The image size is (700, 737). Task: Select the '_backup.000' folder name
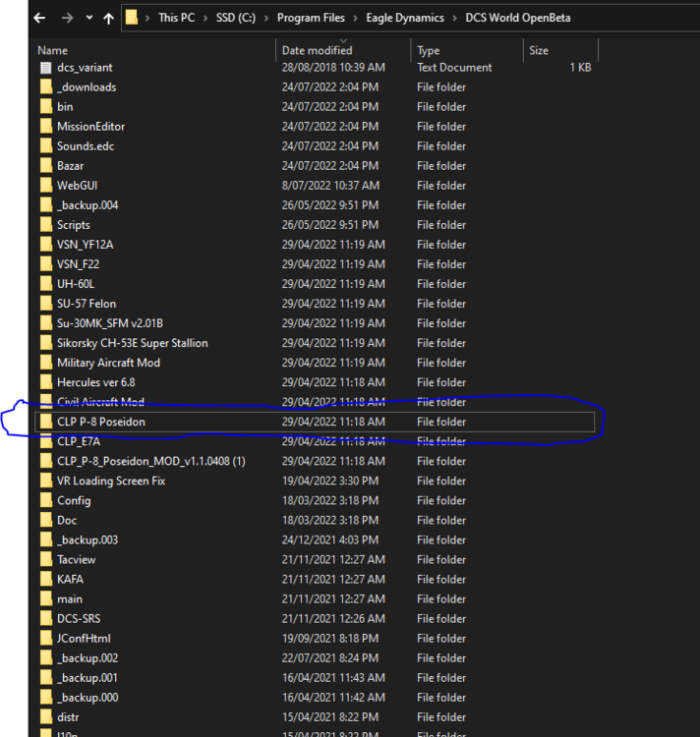87,698
